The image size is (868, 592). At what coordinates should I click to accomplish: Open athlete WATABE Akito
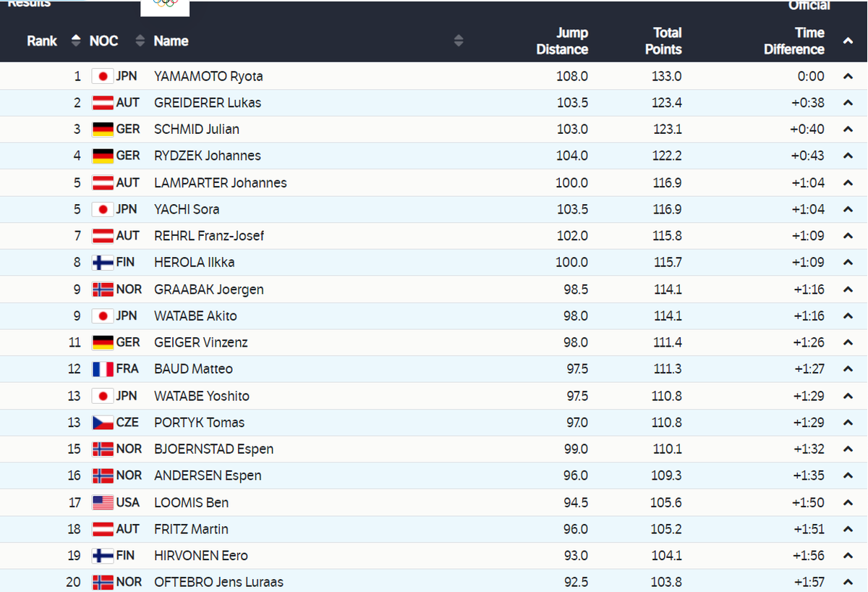[195, 316]
